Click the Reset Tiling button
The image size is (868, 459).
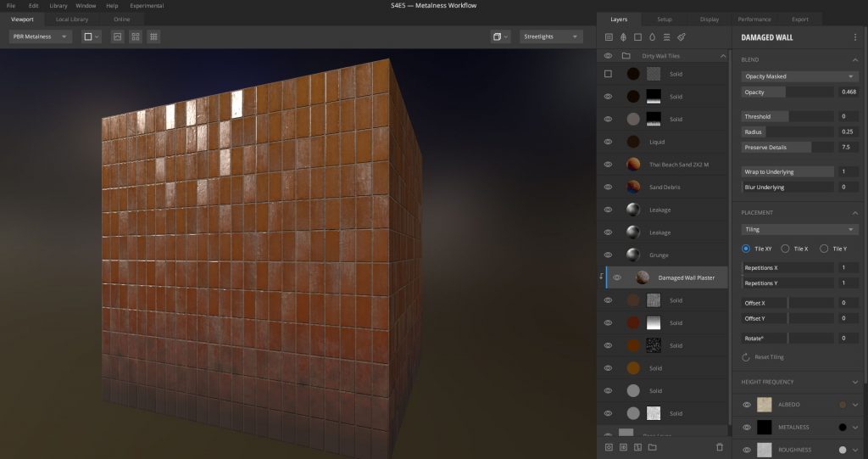click(x=763, y=357)
